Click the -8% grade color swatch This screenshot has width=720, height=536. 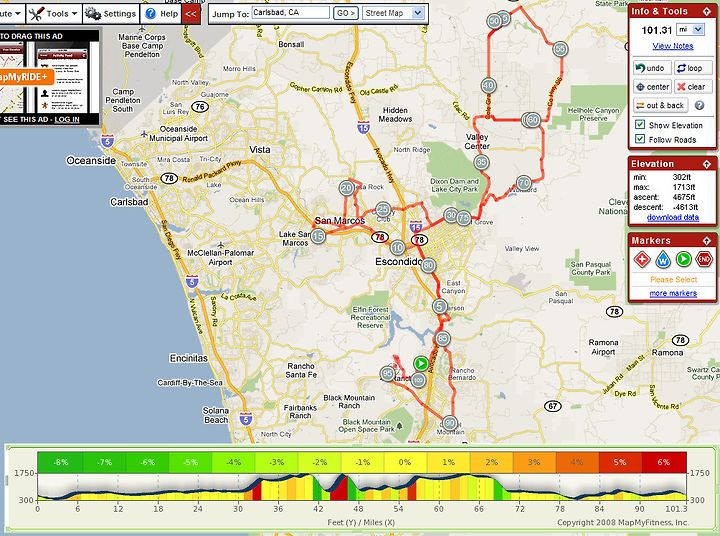tap(60, 463)
